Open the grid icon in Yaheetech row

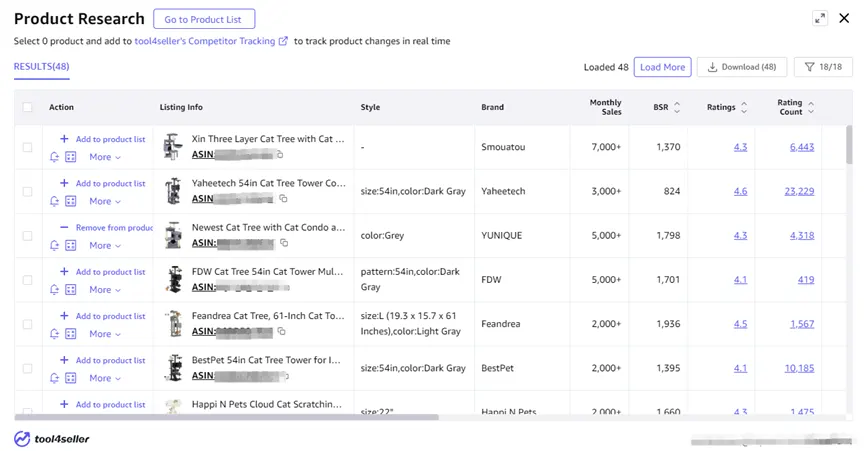coord(71,201)
